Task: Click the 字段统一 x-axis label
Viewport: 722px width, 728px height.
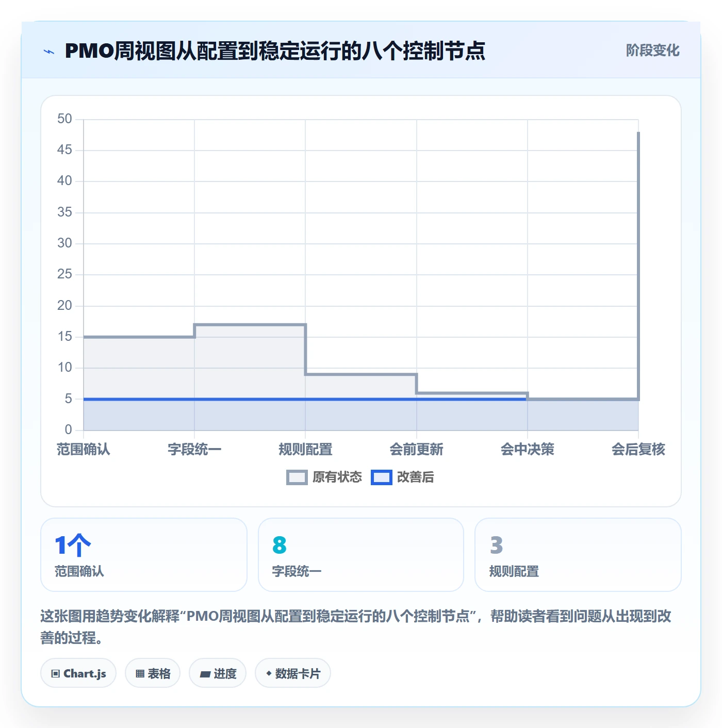Action: click(194, 450)
